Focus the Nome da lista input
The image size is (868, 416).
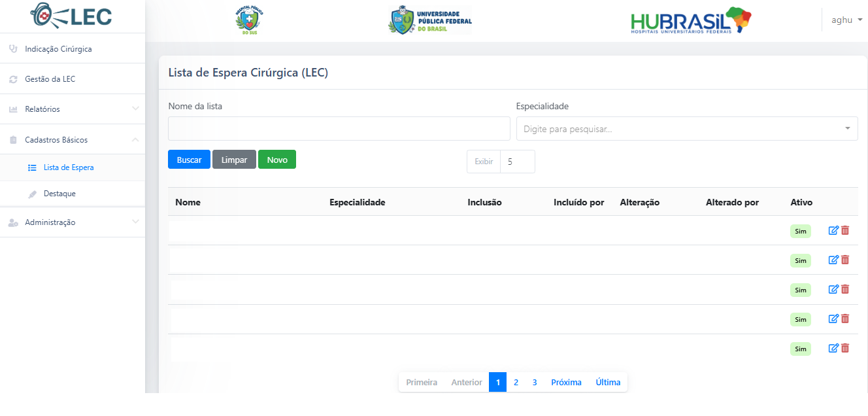339,129
